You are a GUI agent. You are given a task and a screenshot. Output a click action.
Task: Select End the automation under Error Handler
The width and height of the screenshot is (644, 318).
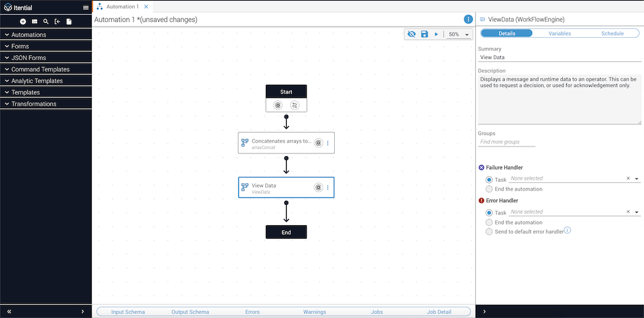[x=489, y=223]
